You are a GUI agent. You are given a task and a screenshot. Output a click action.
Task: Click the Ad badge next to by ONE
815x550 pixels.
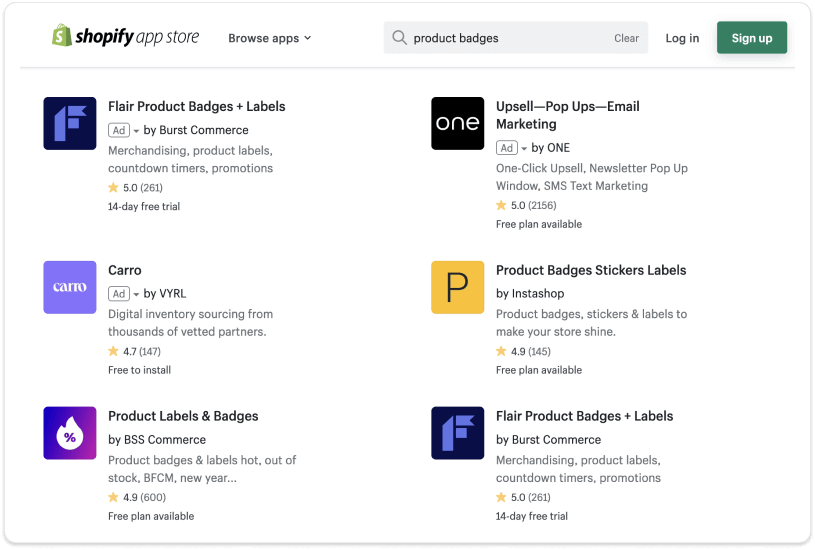[x=507, y=148]
